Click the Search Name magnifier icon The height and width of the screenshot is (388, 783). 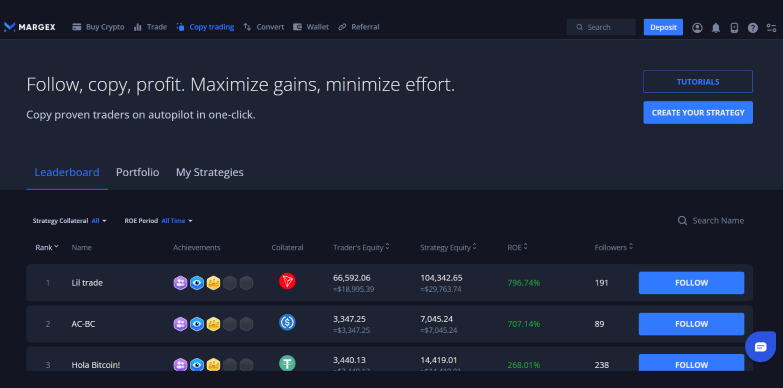pos(682,221)
